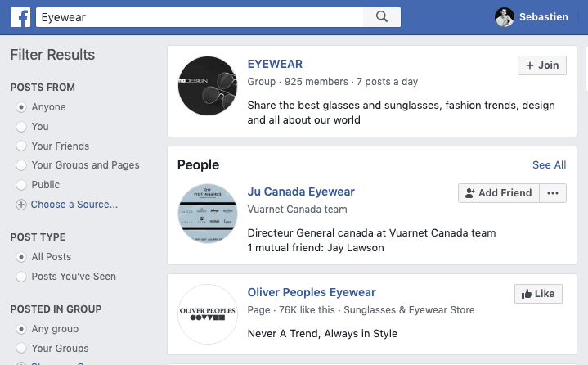This screenshot has height=365, width=588.
Task: Select All Posts post type
Action: coord(21,257)
